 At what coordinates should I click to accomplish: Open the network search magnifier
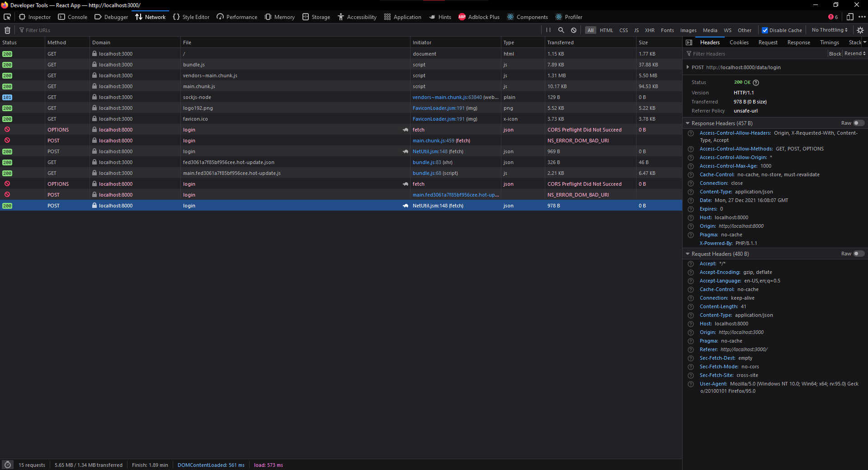pyautogui.click(x=561, y=30)
